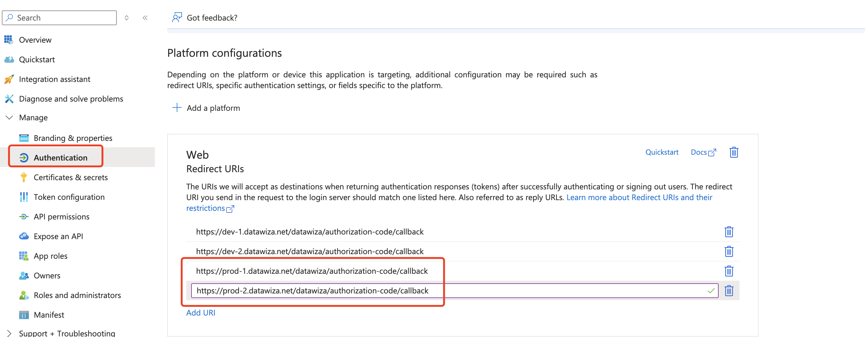Open App roles
The height and width of the screenshot is (337, 868).
coord(50,256)
